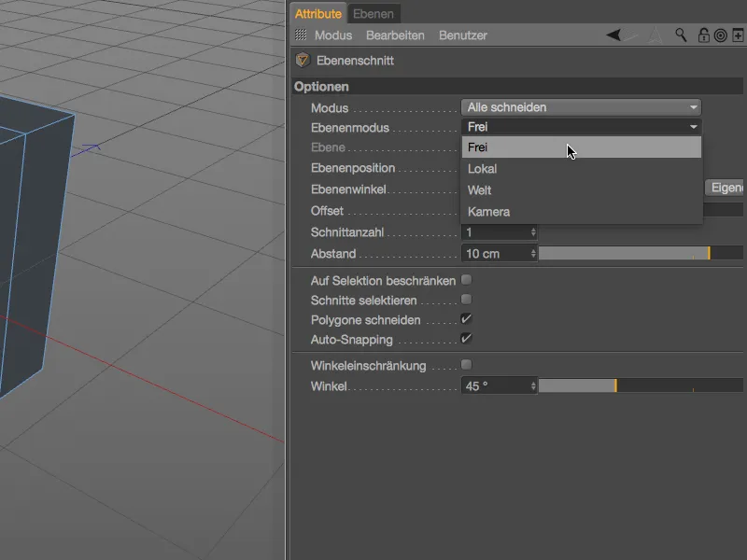This screenshot has width=747, height=560.
Task: Click the Schnittanzahl stepper arrows
Action: point(533,232)
